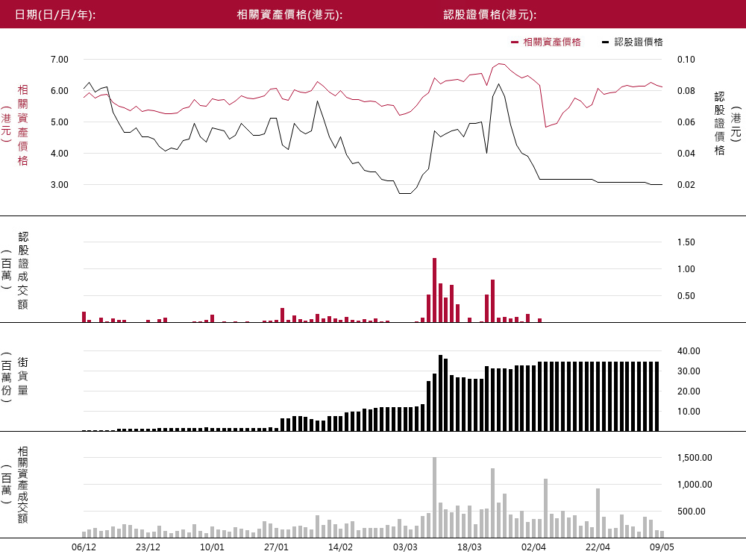Click the 1,500.00 asset turnover axis value
The width and height of the screenshot is (746, 560).
pos(695,458)
